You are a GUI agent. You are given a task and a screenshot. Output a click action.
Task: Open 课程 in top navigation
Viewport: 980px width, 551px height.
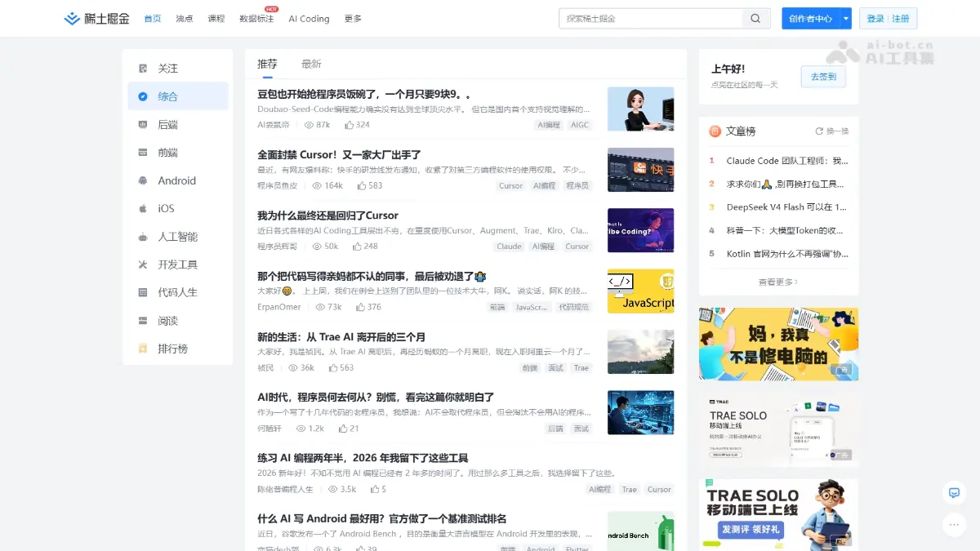point(216,19)
